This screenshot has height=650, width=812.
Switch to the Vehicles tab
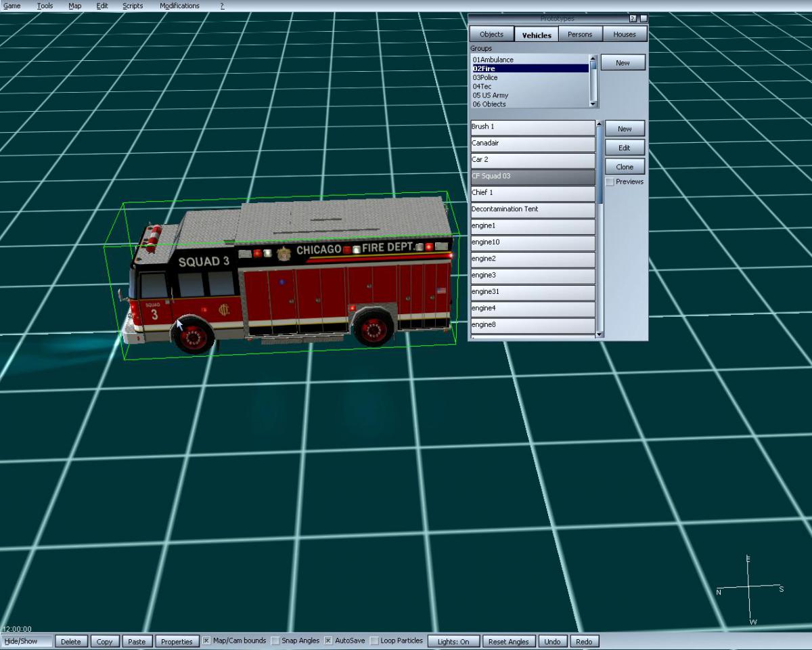tap(537, 35)
